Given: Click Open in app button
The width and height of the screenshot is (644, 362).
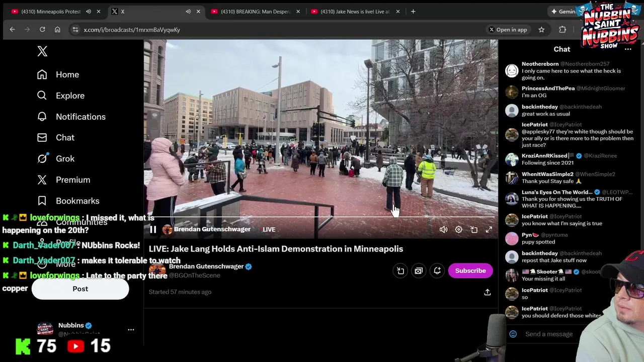Looking at the screenshot, I should click(508, 30).
